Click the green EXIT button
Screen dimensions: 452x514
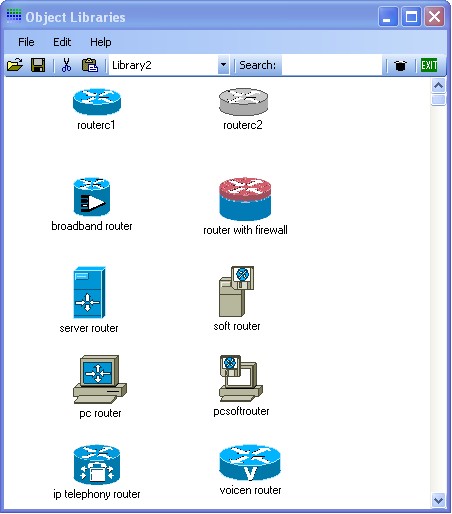[429, 65]
